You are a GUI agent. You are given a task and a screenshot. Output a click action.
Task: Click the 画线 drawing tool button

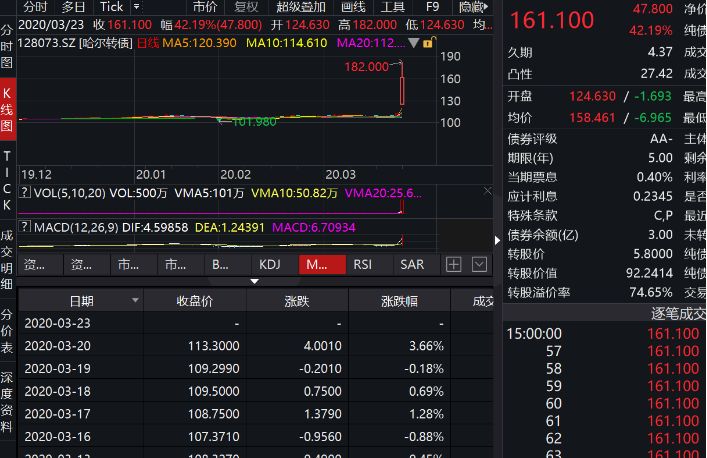353,7
